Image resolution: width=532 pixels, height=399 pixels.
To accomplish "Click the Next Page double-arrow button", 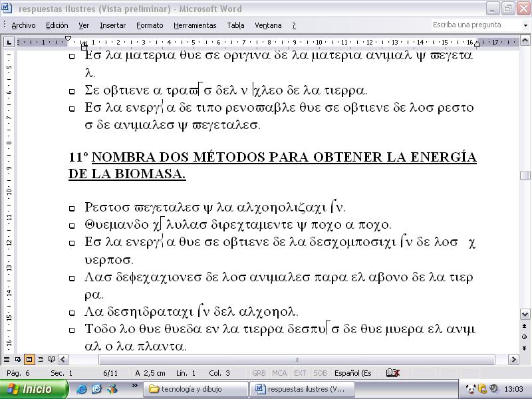I will [x=525, y=348].
